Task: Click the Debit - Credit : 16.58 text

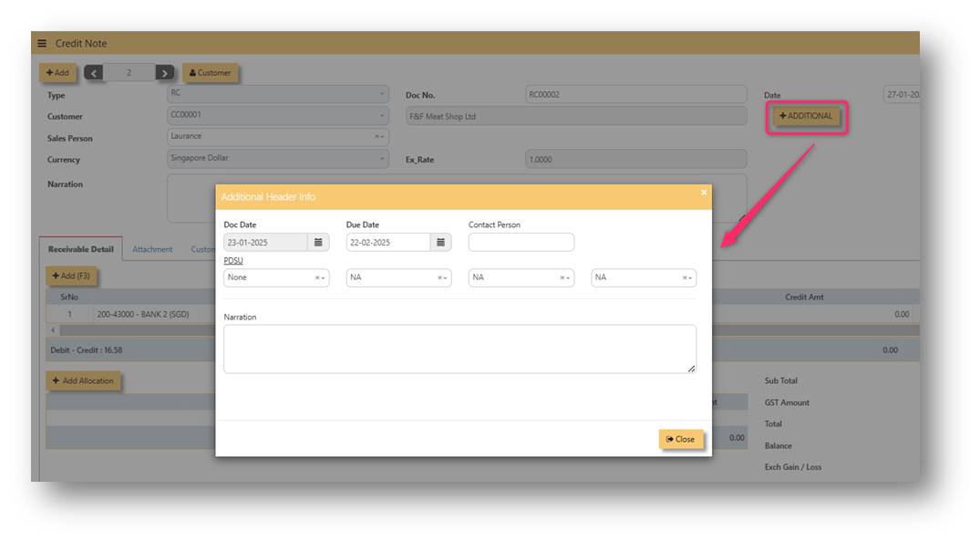Action: pos(87,349)
